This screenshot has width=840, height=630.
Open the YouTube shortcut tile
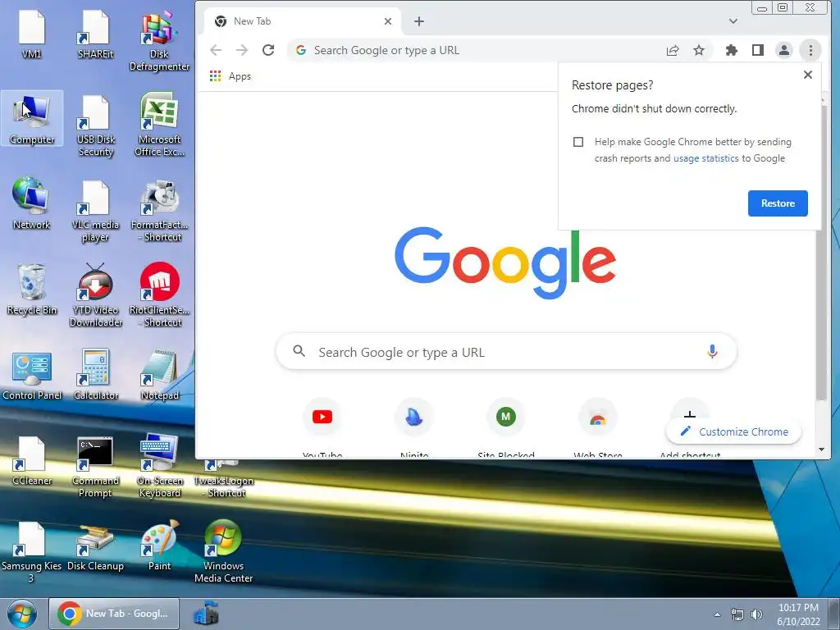click(322, 427)
